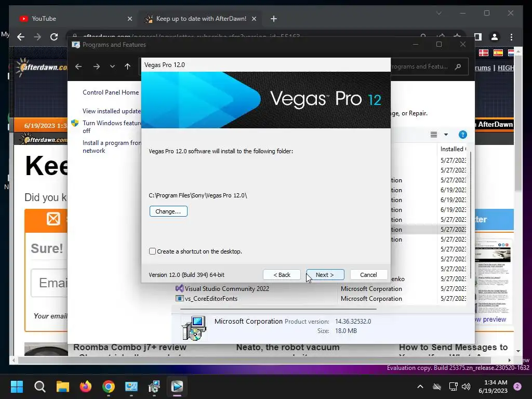
Task: Click the Email input field on AfterDawn page
Action: pos(49,283)
